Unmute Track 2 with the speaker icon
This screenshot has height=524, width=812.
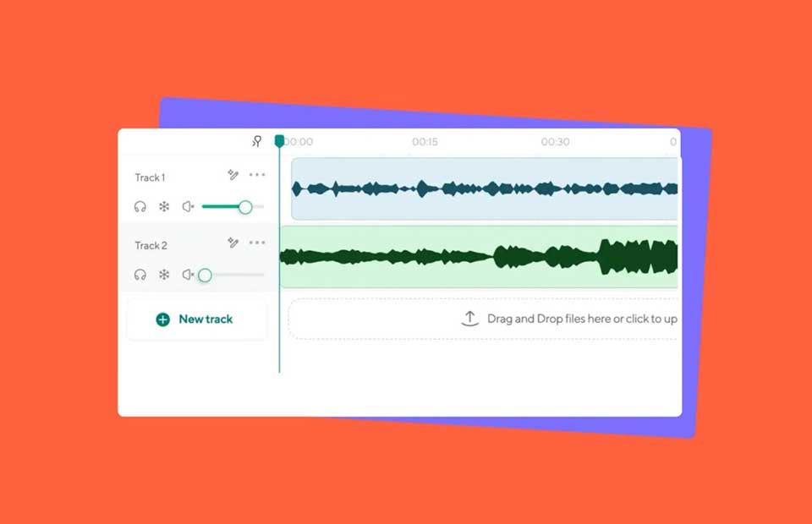pyautogui.click(x=188, y=275)
